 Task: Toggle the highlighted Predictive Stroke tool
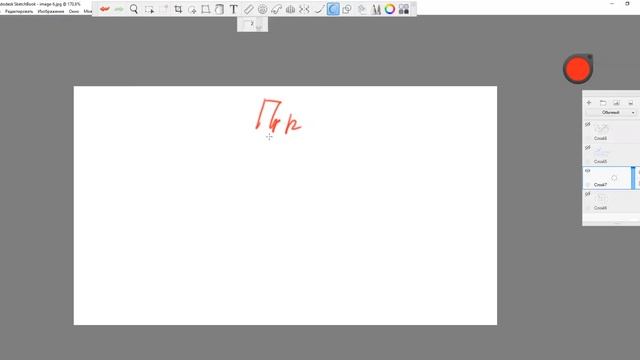tap(333, 9)
